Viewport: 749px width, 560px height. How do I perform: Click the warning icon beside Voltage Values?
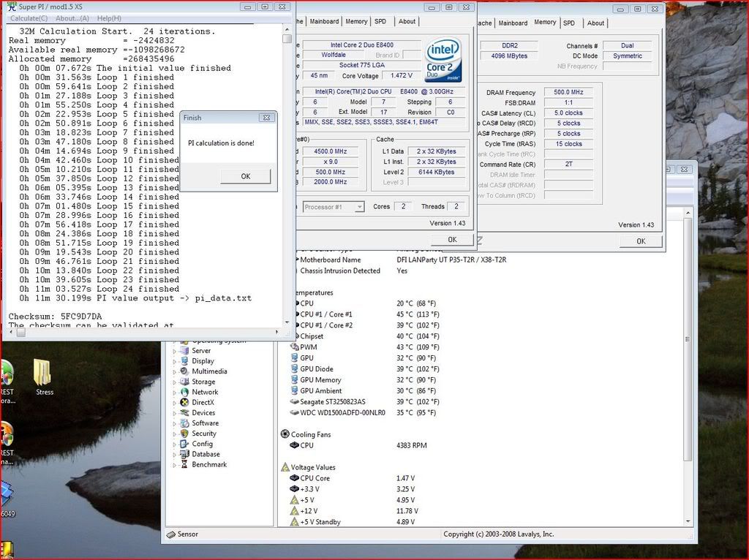tap(285, 467)
